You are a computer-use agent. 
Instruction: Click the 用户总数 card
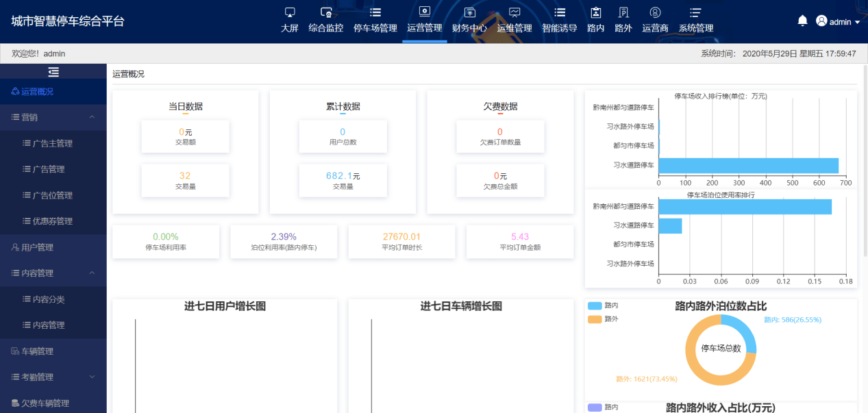tap(343, 136)
